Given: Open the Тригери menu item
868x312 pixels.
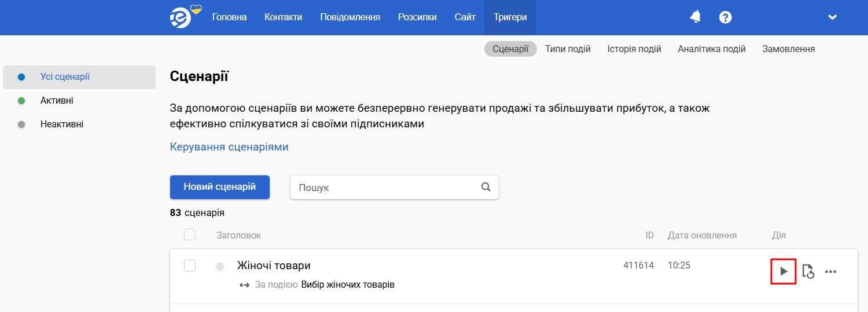Looking at the screenshot, I should pos(510,17).
